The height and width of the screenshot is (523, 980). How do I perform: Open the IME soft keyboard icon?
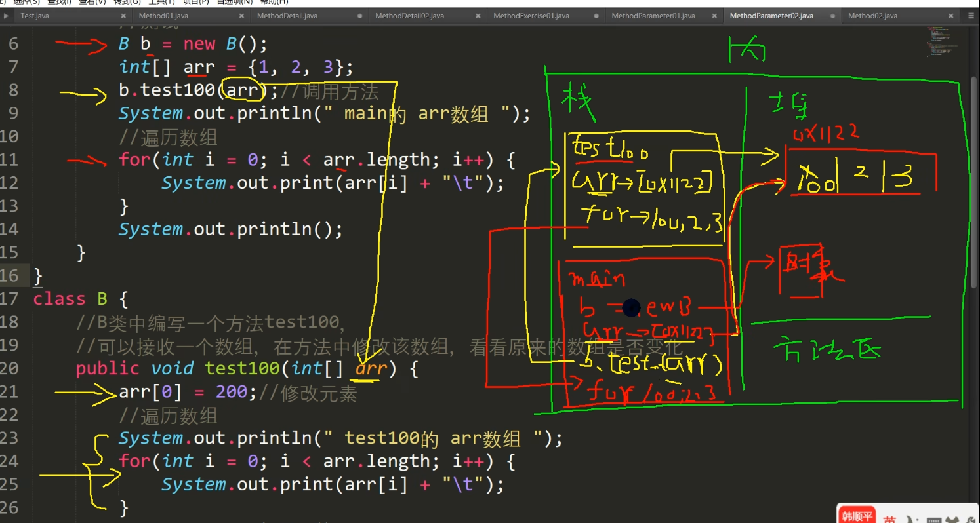(934, 520)
